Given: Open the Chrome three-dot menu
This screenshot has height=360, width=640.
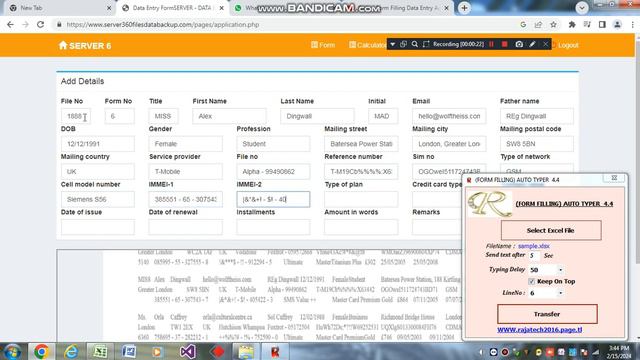Looking at the screenshot, I should [632, 24].
